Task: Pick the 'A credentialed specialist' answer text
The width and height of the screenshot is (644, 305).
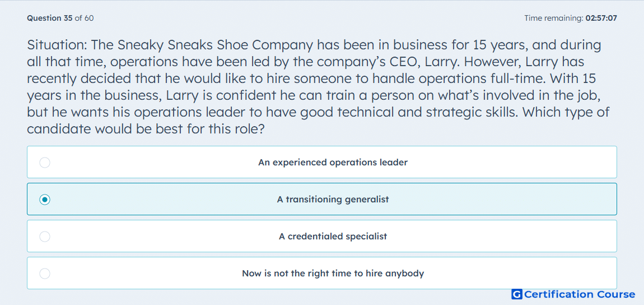Action: click(333, 237)
